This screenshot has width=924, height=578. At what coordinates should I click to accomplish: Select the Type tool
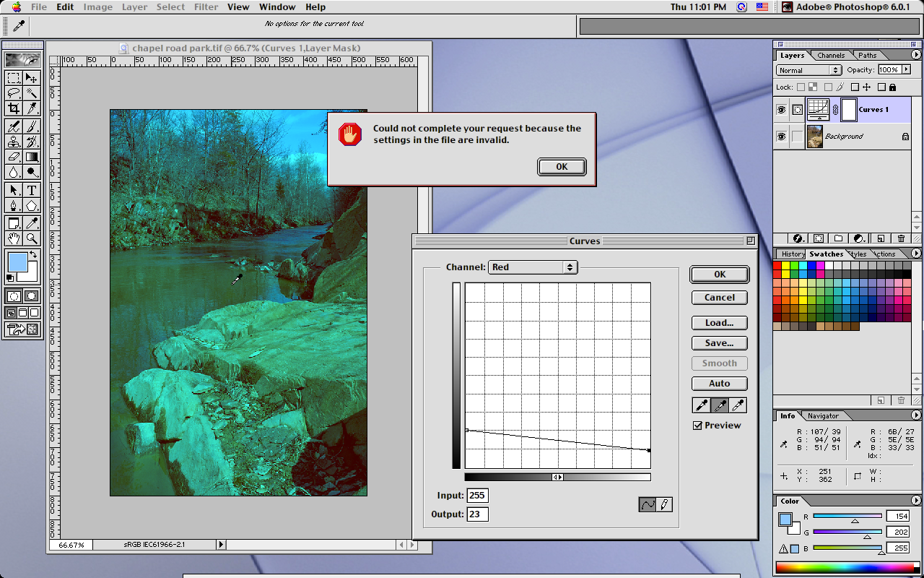32,190
